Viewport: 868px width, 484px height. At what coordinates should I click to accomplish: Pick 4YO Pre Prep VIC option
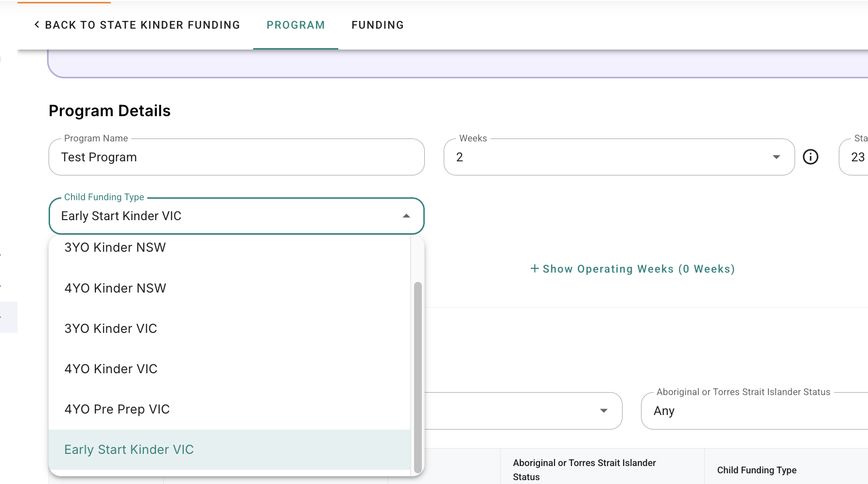(x=229, y=409)
